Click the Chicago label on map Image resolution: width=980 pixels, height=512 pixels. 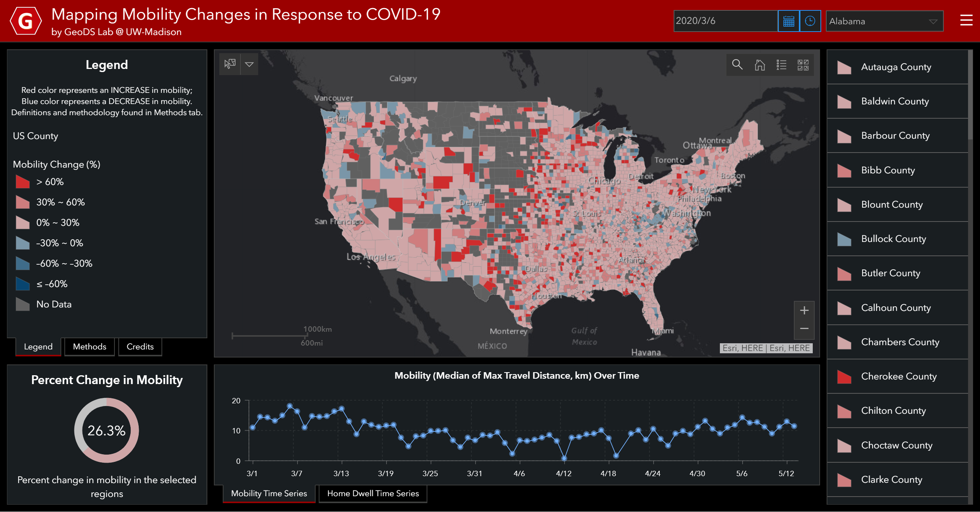click(604, 181)
